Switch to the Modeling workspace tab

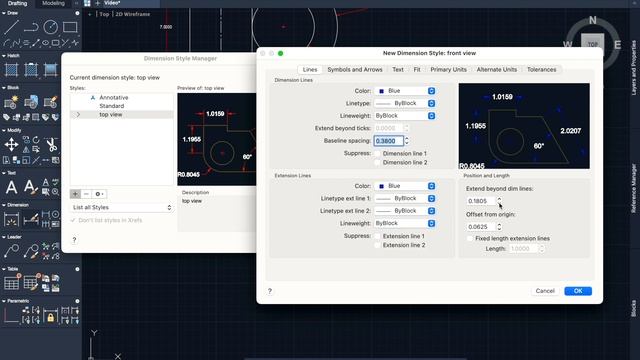(x=53, y=3)
